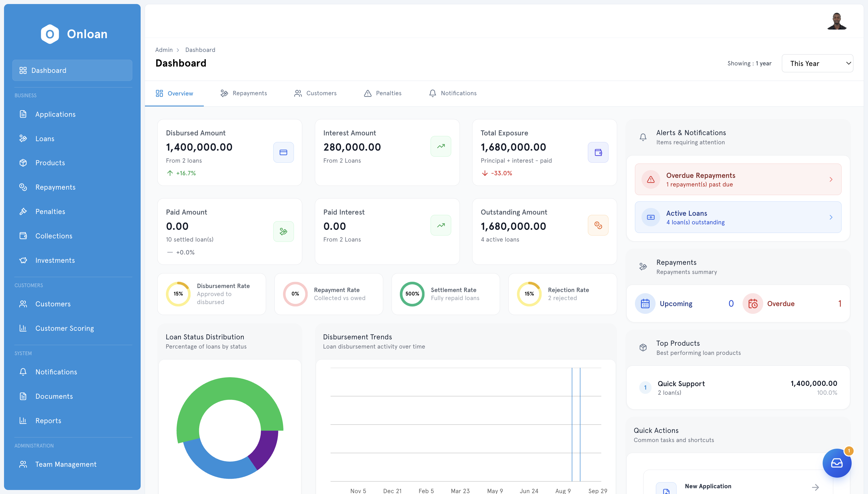Open the Overdue Repayments alert
Screen dimensions: 868x494
738,180
